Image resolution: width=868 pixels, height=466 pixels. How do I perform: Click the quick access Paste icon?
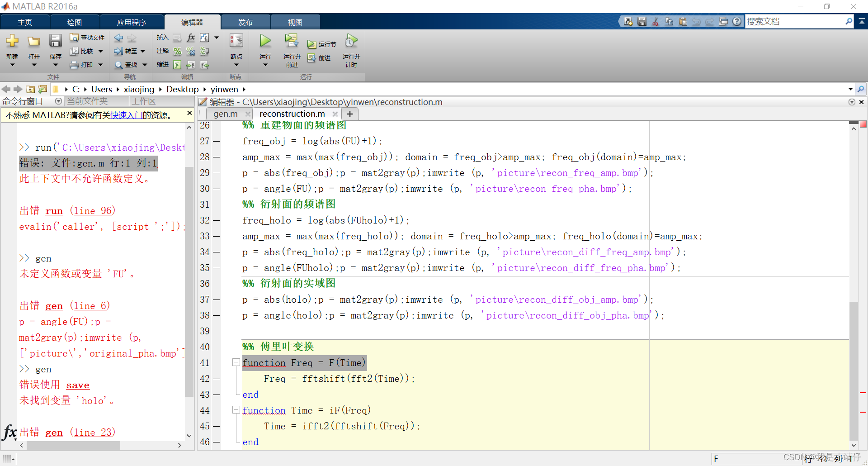(x=683, y=21)
